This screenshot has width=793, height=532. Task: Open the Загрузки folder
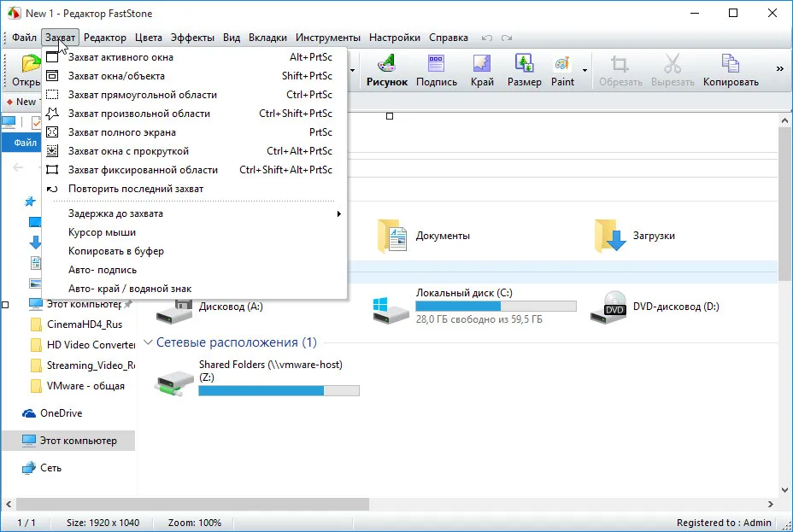pyautogui.click(x=635, y=236)
